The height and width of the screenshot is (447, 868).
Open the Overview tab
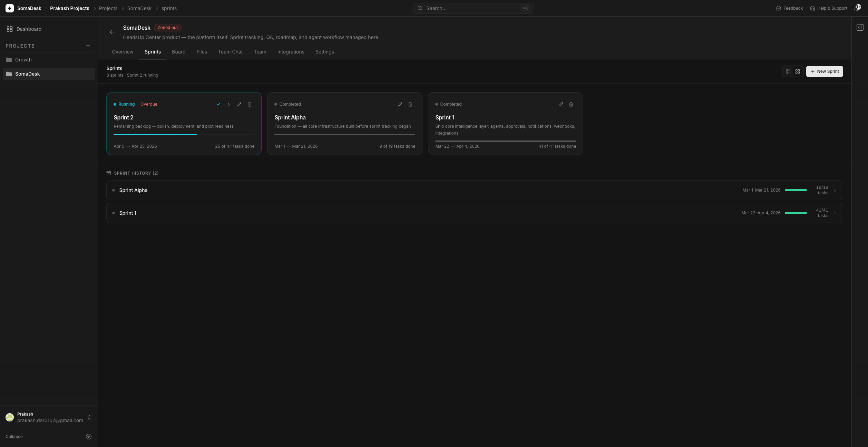tap(123, 52)
